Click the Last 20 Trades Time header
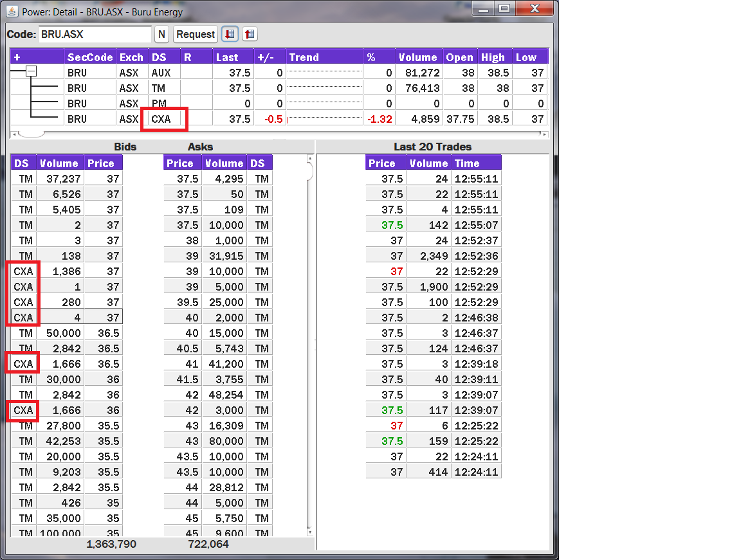The image size is (741, 560). tap(477, 163)
